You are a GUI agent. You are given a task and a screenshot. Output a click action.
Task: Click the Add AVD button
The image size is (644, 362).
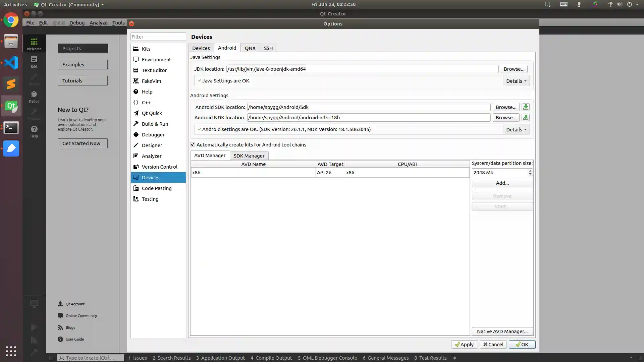click(502, 183)
